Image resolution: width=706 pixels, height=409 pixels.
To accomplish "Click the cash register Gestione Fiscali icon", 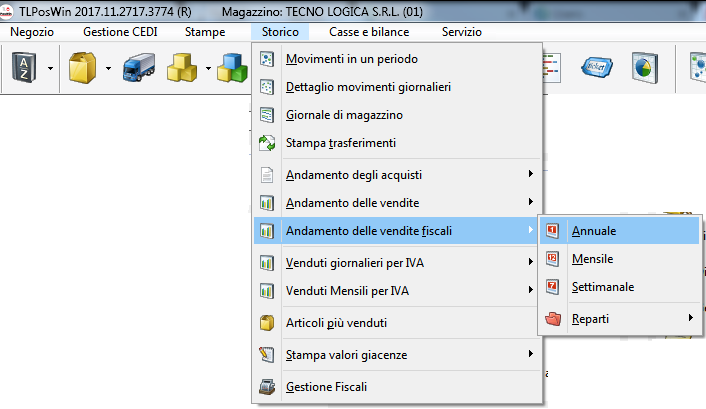I will (267, 386).
